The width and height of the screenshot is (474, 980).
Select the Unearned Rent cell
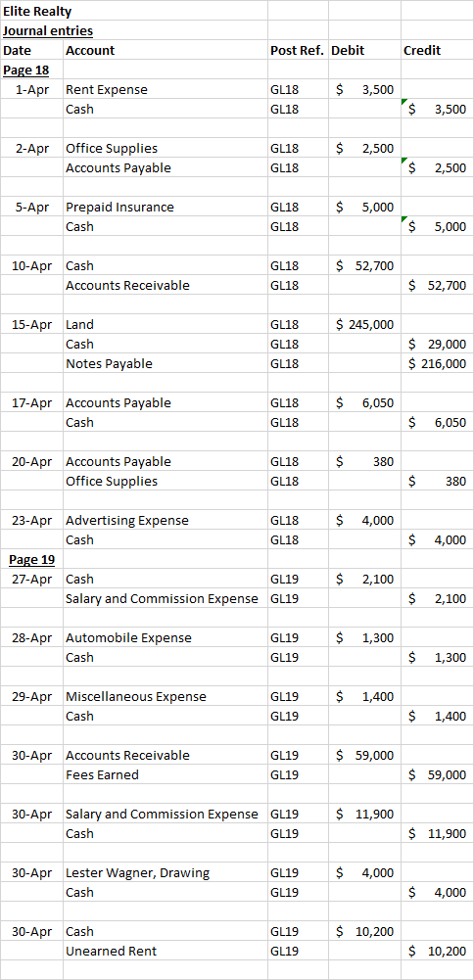tap(166, 952)
